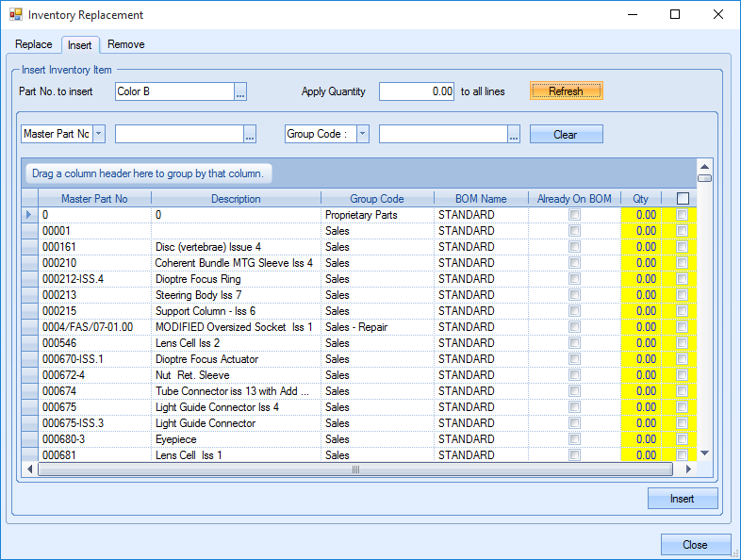Image resolution: width=741 pixels, height=560 pixels.
Task: Click the browse button beside Master Part No filter
Action: pyautogui.click(x=250, y=135)
